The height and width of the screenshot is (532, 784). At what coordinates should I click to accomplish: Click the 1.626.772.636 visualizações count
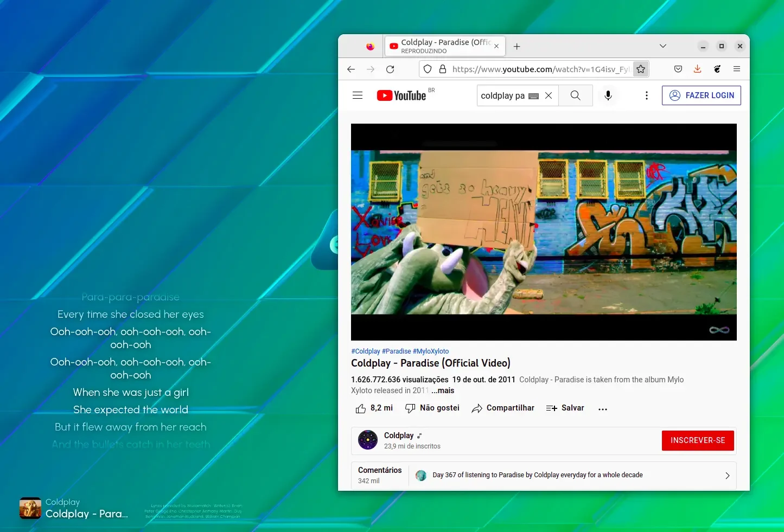400,380
